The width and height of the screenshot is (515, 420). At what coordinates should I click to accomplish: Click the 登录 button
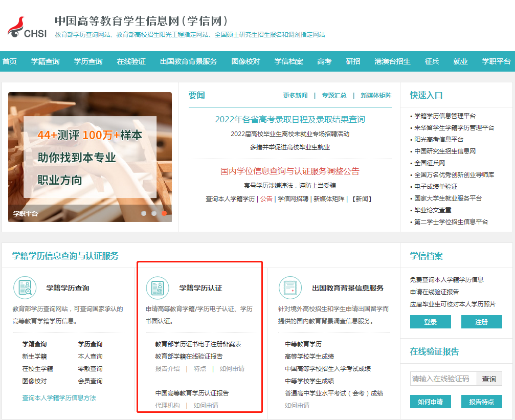(430, 322)
